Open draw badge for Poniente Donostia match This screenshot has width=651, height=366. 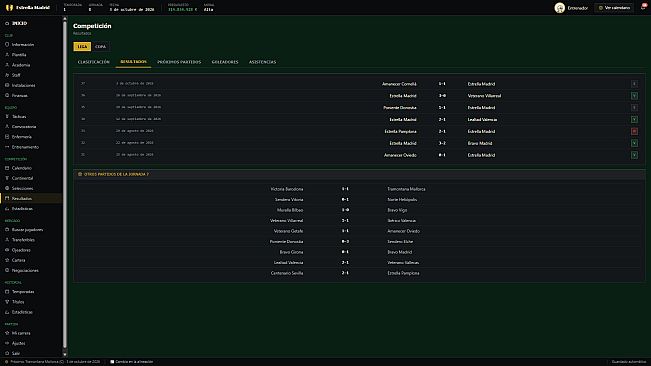click(634, 107)
